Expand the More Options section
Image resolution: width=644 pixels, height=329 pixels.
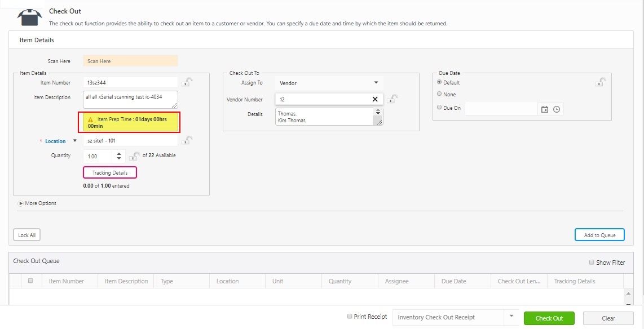tap(21, 203)
